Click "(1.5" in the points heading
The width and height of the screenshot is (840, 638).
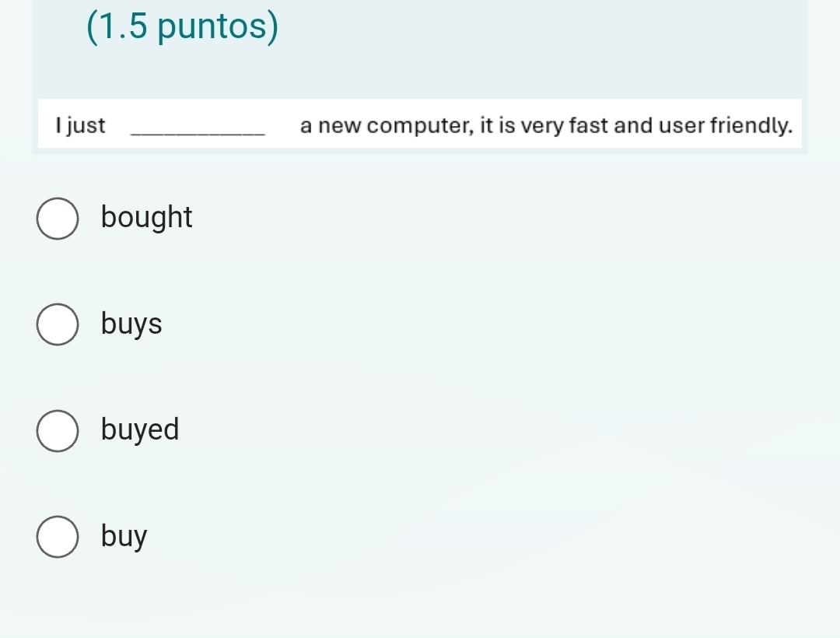(117, 28)
